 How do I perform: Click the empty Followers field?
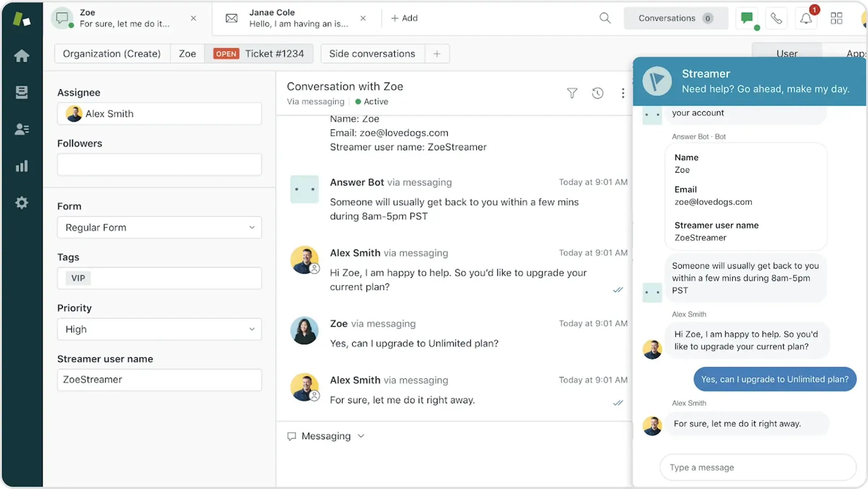click(159, 165)
